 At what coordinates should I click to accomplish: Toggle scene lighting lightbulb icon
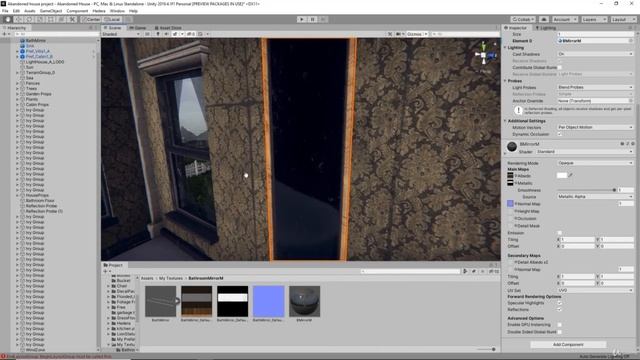[x=158, y=34]
